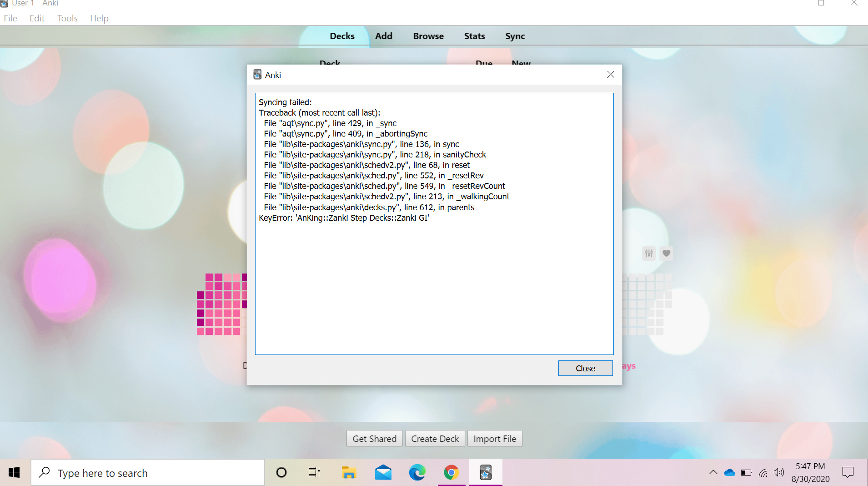Screen dimensions: 868x486
Task: Open Task View on the taskbar
Action: point(314,473)
